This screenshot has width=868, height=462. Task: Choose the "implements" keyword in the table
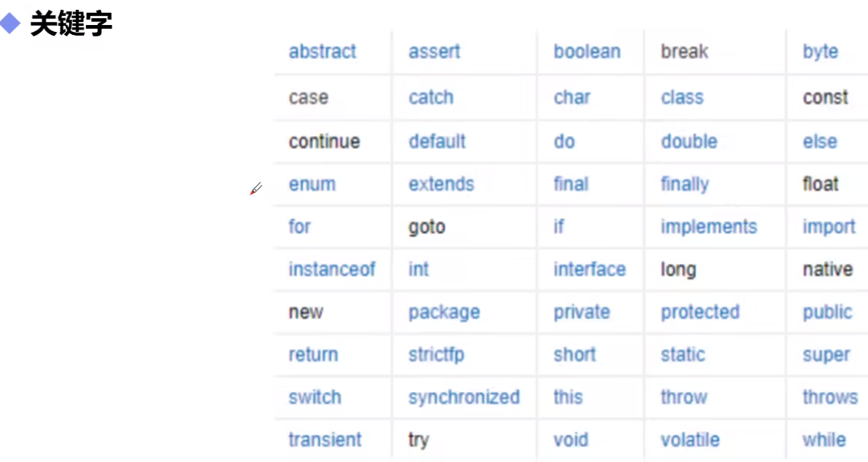click(708, 226)
